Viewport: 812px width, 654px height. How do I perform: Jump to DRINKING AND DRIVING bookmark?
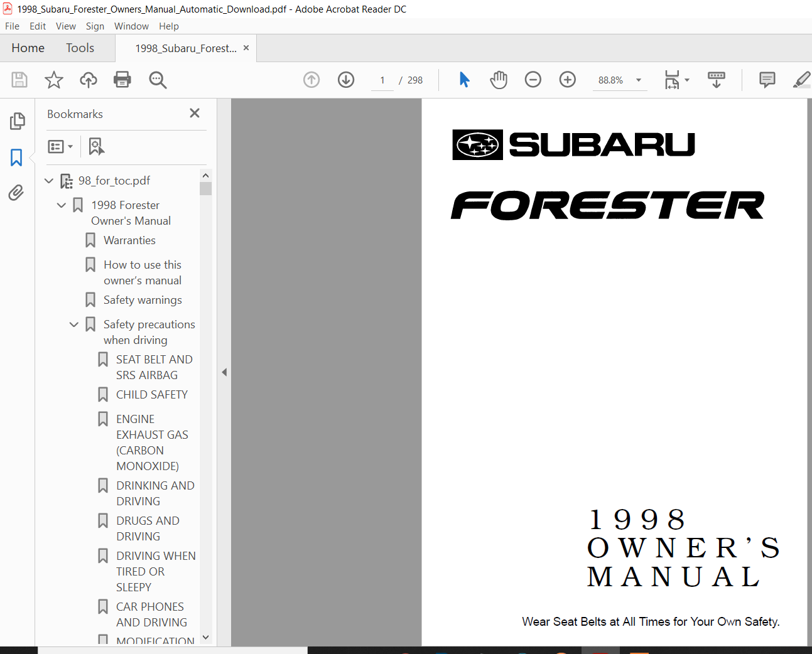[x=155, y=493]
